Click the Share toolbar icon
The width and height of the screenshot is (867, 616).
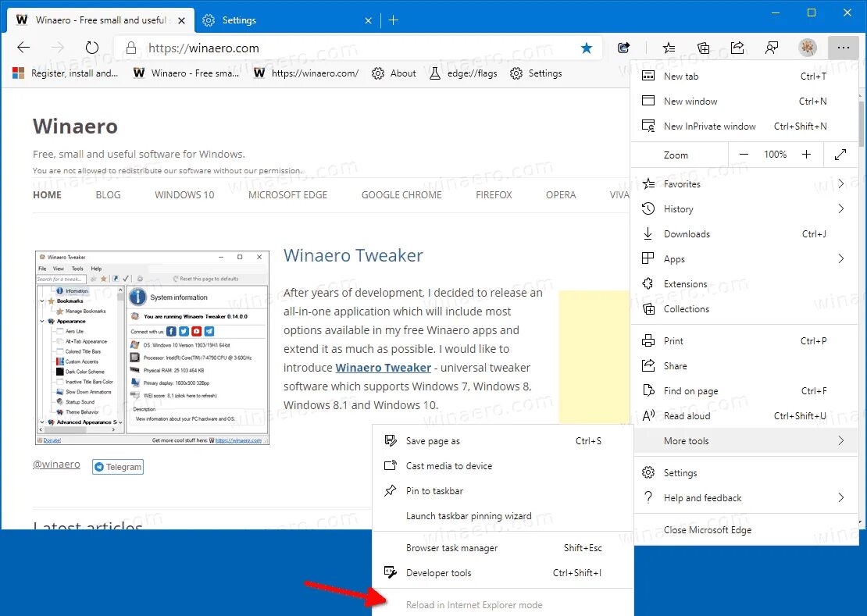click(x=737, y=48)
